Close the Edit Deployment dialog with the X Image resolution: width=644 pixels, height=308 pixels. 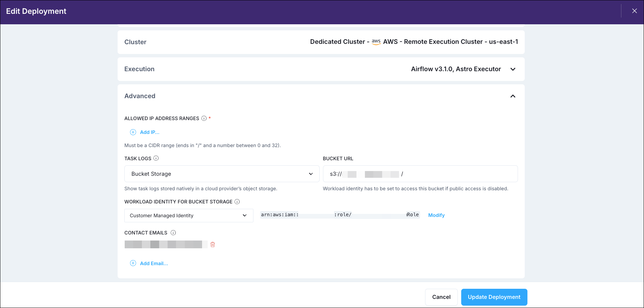click(x=635, y=10)
